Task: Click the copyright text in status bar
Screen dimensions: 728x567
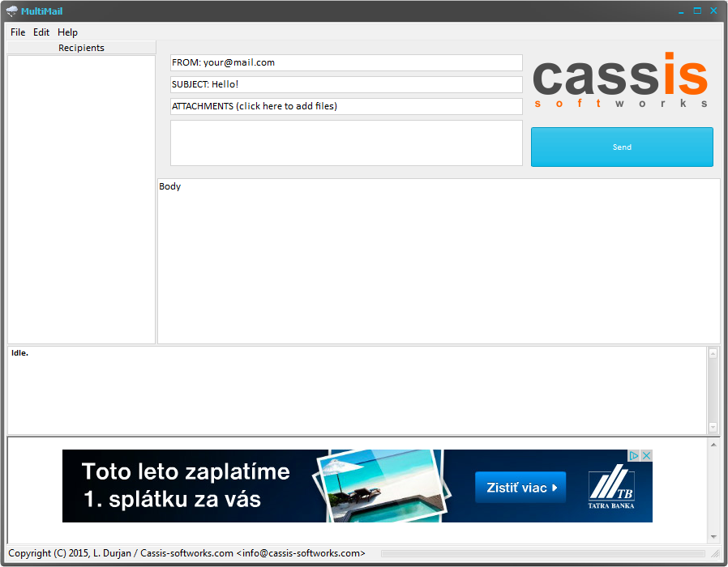Action: pos(186,553)
